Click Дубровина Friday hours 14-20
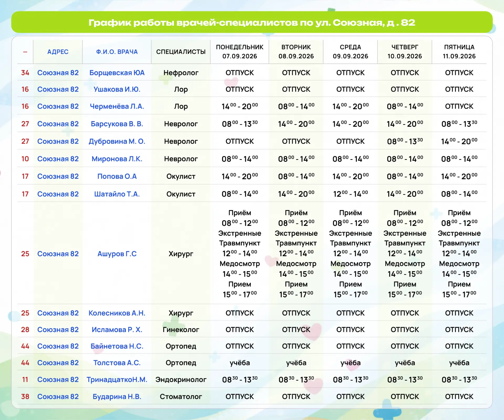Image resolution: width=504 pixels, height=420 pixels. click(459, 141)
